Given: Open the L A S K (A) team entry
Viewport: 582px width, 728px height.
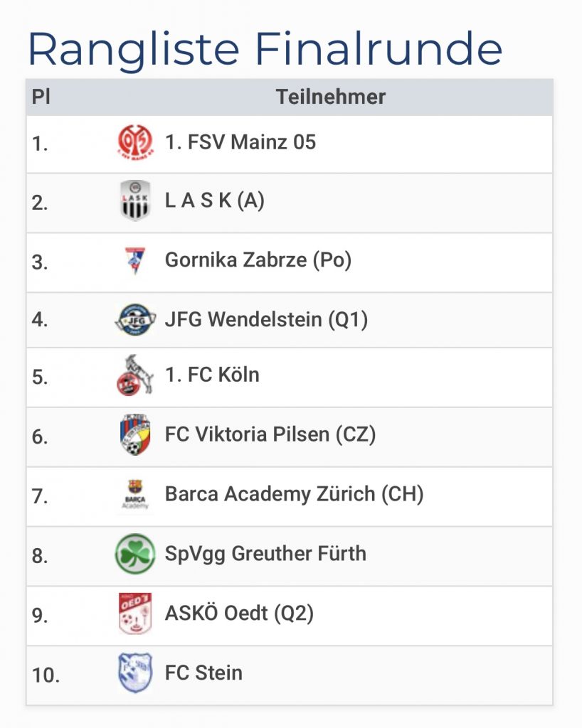Looking at the screenshot, I should point(215,201).
